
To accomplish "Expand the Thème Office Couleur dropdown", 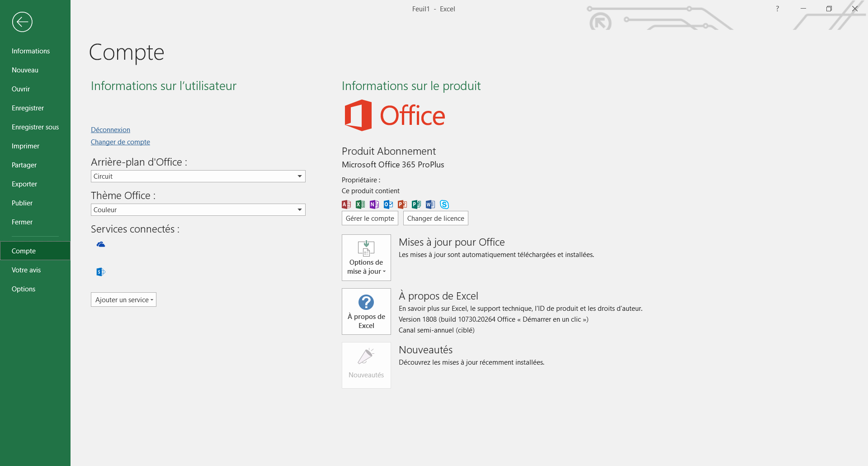I will (198, 210).
